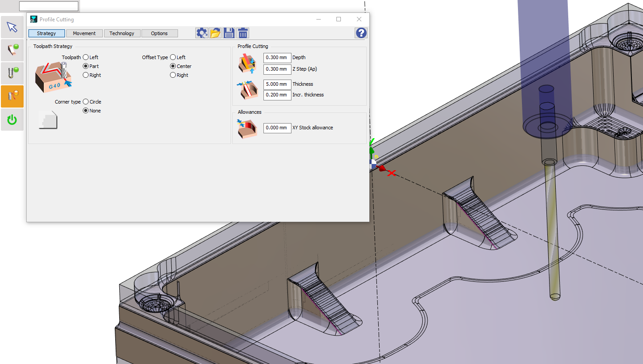Click the Thickness value field
The image size is (643, 364).
pos(277,84)
